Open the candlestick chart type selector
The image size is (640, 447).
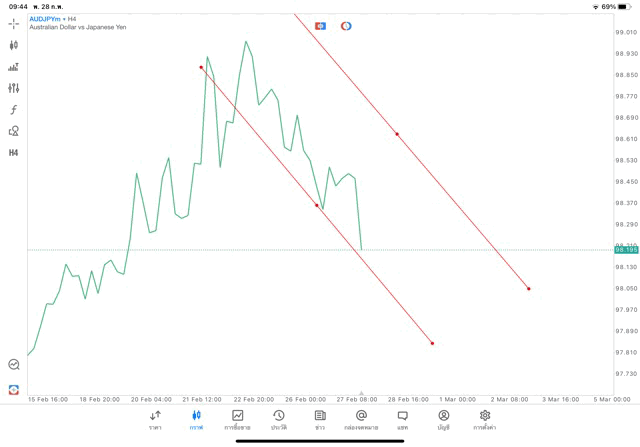(14, 45)
